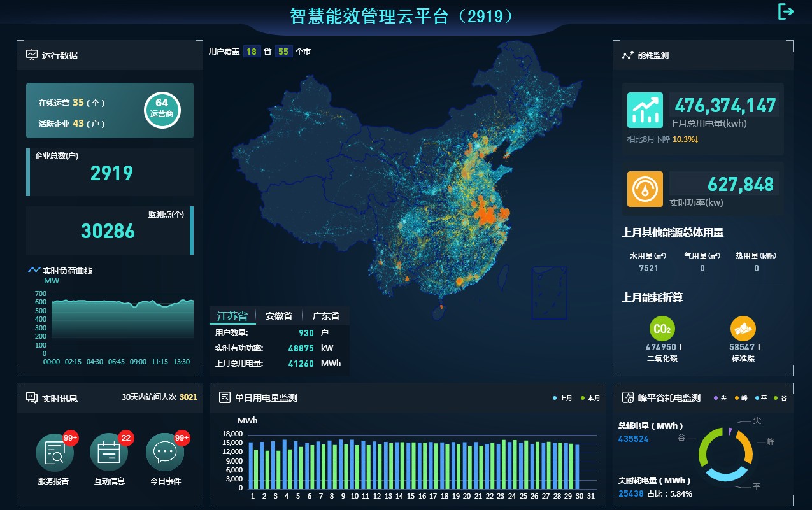The image size is (812, 510).
Task: Click the teal growth chart electricity icon
Action: tap(645, 110)
